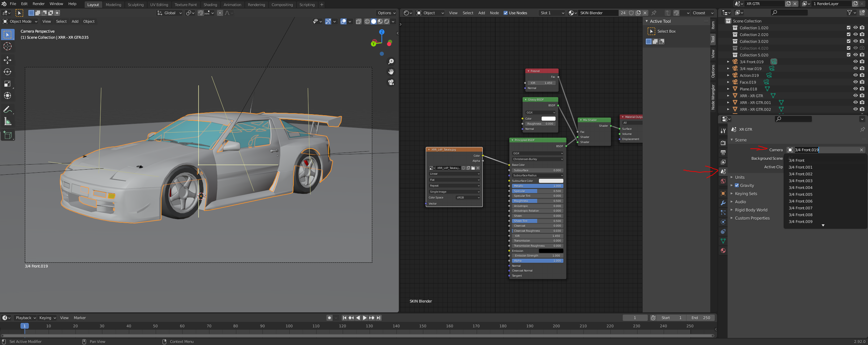Choose 3/4 Front.005 from camera list
Screen dimensions: 868x345
coord(800,194)
